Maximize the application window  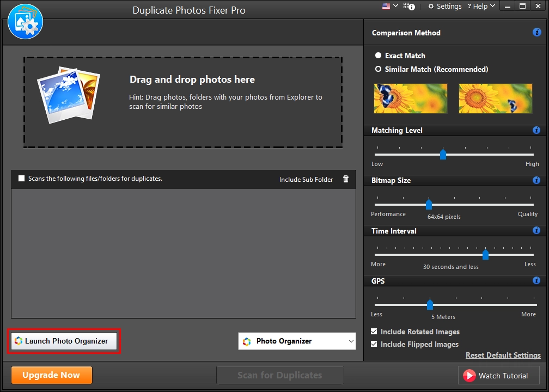522,7
